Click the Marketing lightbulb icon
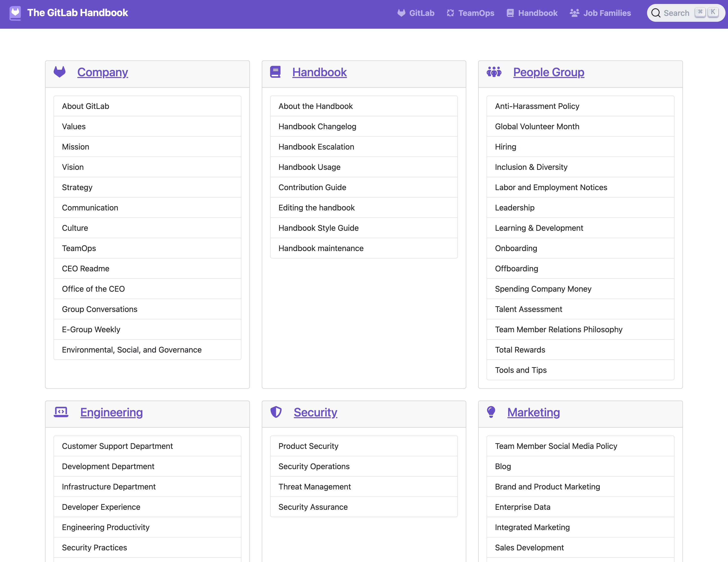 pos(491,412)
